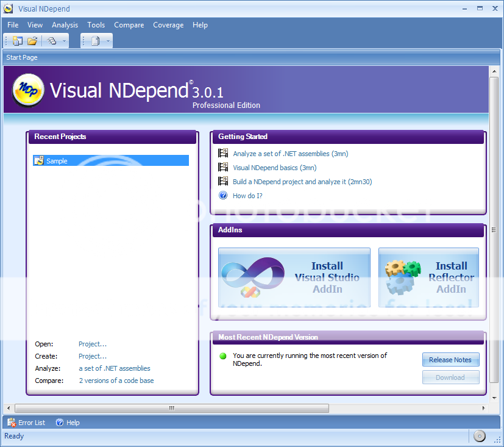504x447 pixels.
Task: Open Analyze a set of .NET assemblies video
Action: (291, 154)
